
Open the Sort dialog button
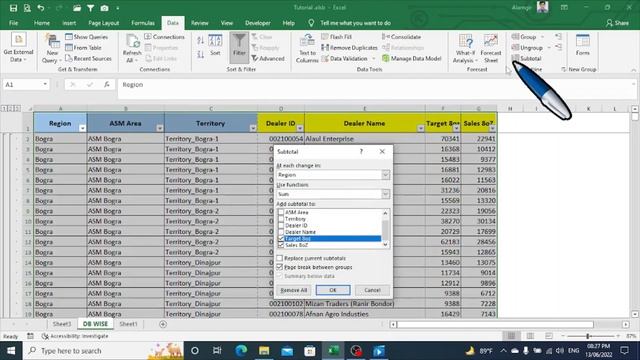tap(215, 45)
